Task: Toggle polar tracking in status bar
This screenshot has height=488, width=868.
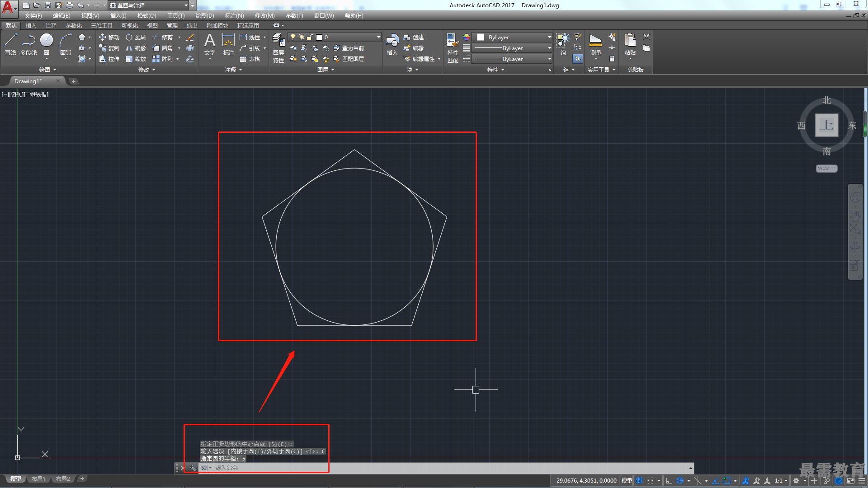Action: (x=679, y=481)
